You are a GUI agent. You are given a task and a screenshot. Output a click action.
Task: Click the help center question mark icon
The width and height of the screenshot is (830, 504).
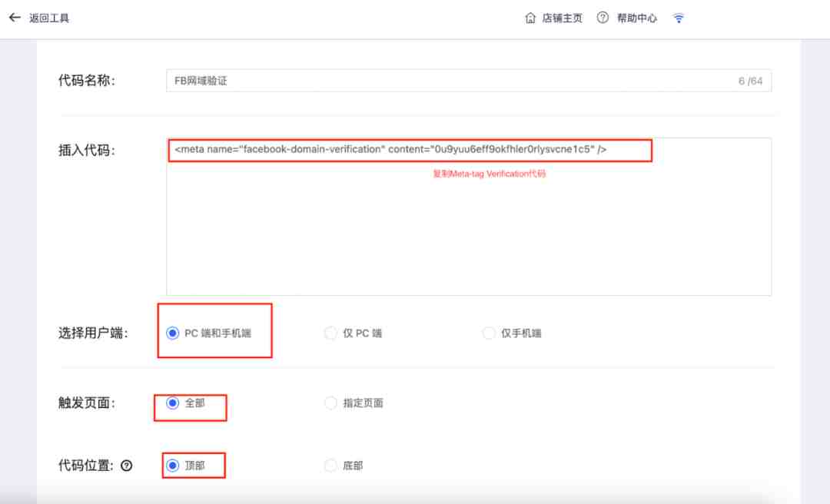point(603,18)
